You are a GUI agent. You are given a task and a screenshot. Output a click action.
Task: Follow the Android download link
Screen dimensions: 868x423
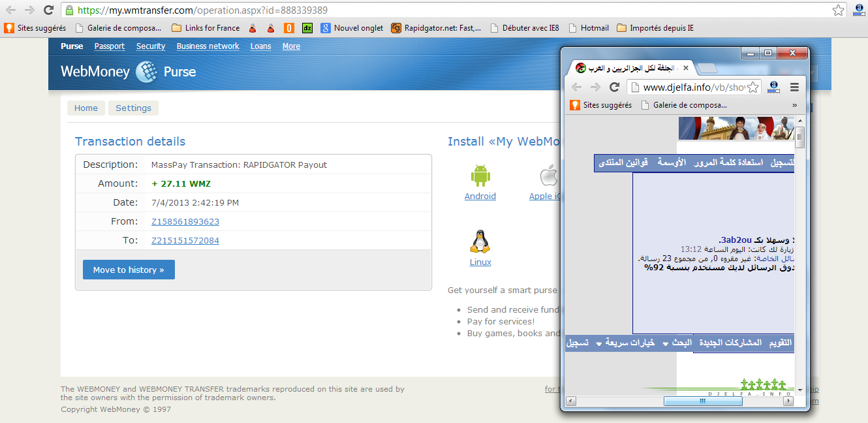[480, 196]
